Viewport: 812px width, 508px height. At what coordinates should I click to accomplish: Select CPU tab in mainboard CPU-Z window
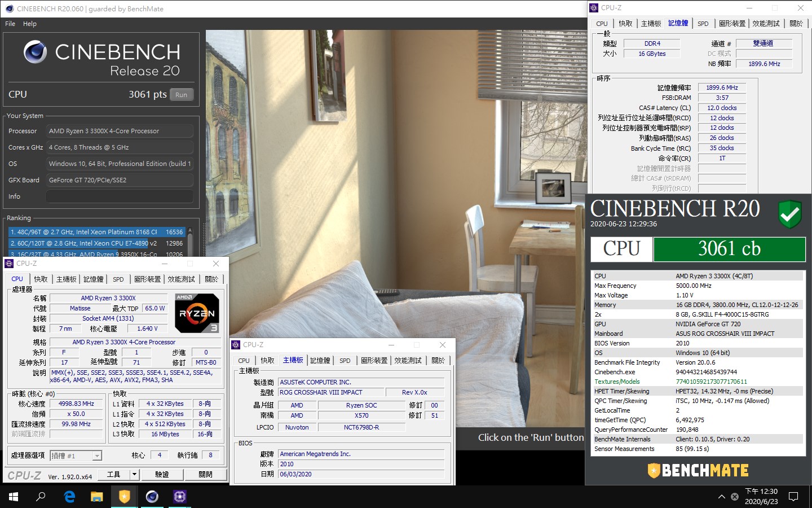(x=244, y=361)
